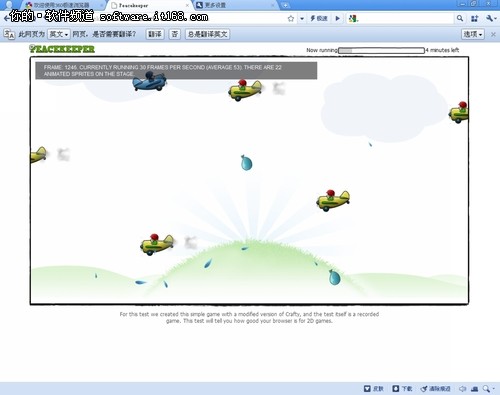Bookmark this page with the star icon

291,18
